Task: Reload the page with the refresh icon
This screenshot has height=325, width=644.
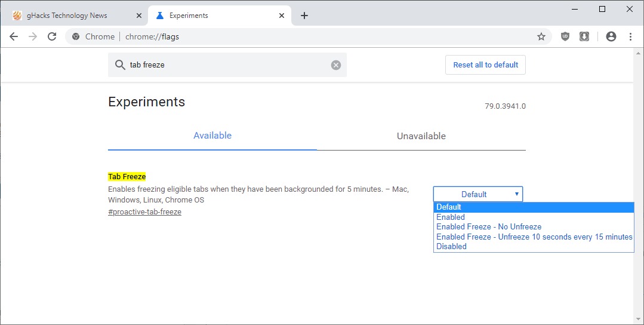Action: [x=52, y=36]
